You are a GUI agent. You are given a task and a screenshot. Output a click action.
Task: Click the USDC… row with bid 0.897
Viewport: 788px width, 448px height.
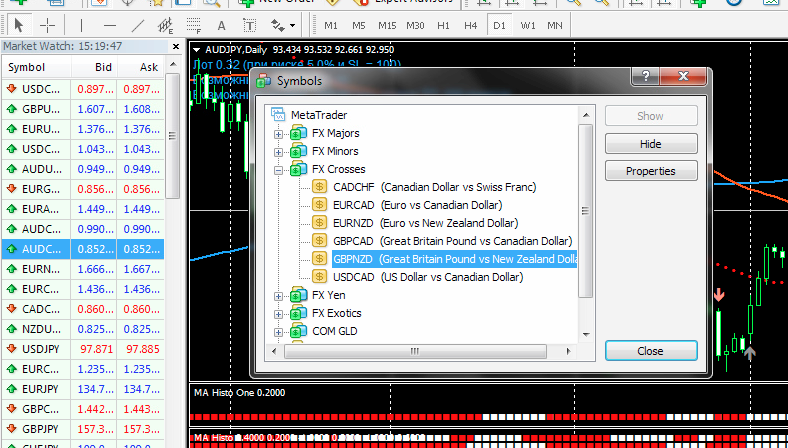tap(83, 89)
